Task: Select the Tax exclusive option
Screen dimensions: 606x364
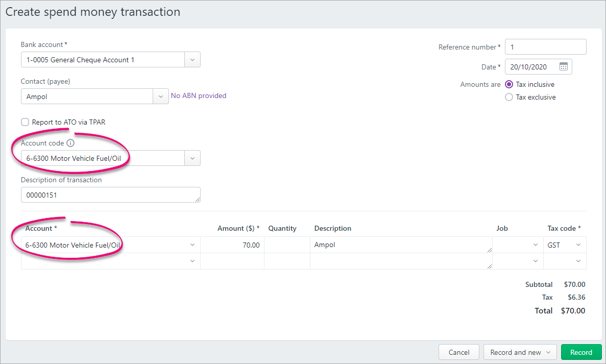Action: tap(508, 97)
